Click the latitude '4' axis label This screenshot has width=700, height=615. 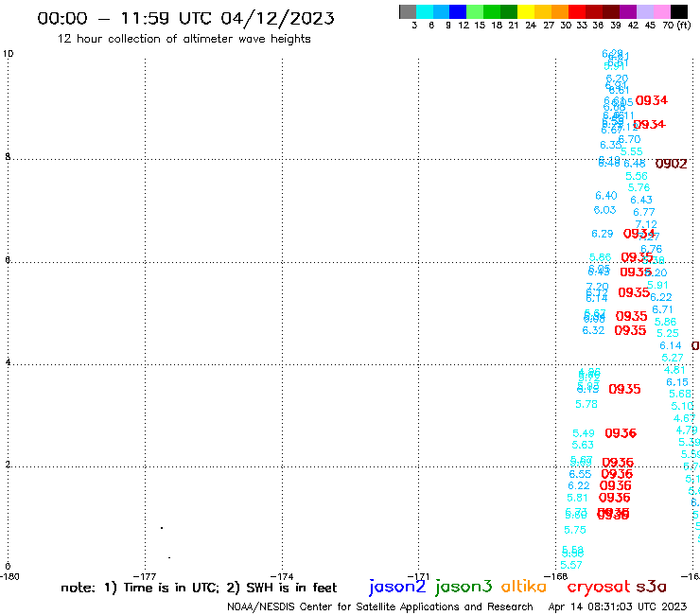coord(8,361)
